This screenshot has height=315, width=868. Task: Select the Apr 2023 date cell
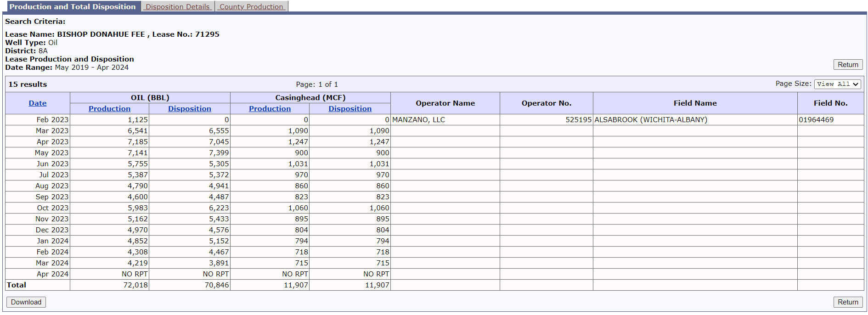pyautogui.click(x=38, y=142)
